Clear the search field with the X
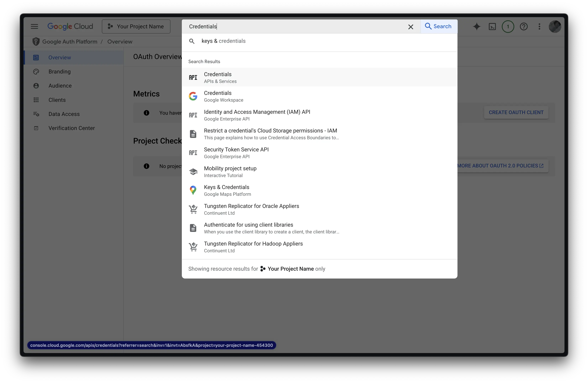The height and width of the screenshot is (383, 588). [x=411, y=27]
